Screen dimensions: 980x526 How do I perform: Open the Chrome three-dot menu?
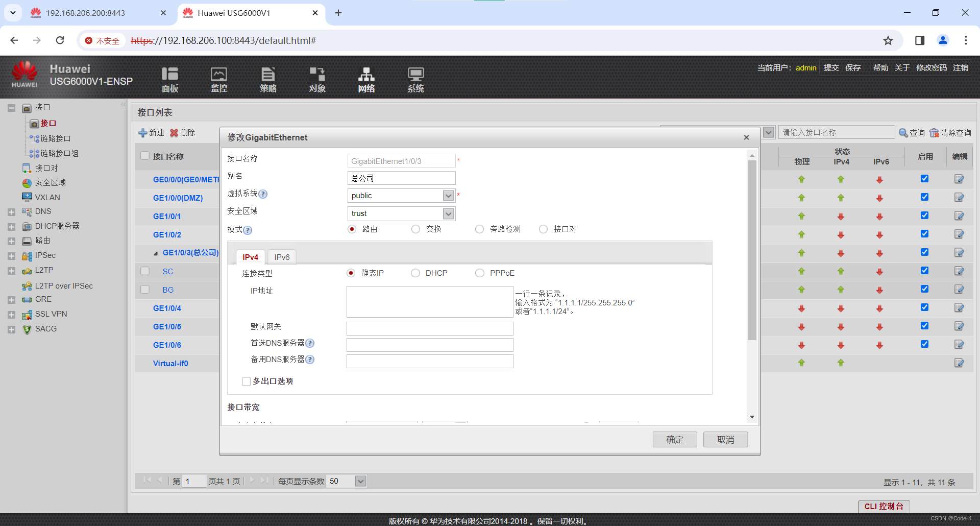point(966,40)
